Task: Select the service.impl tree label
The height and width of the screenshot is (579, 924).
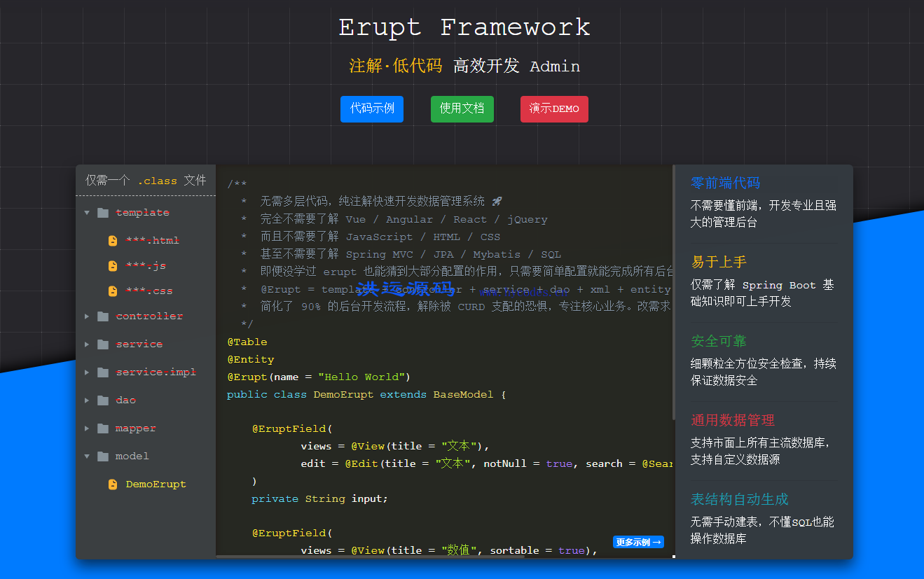Action: coord(156,372)
